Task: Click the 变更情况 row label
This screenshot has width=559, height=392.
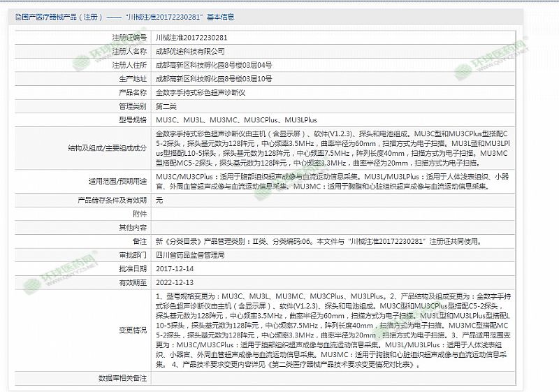Action: (133, 330)
